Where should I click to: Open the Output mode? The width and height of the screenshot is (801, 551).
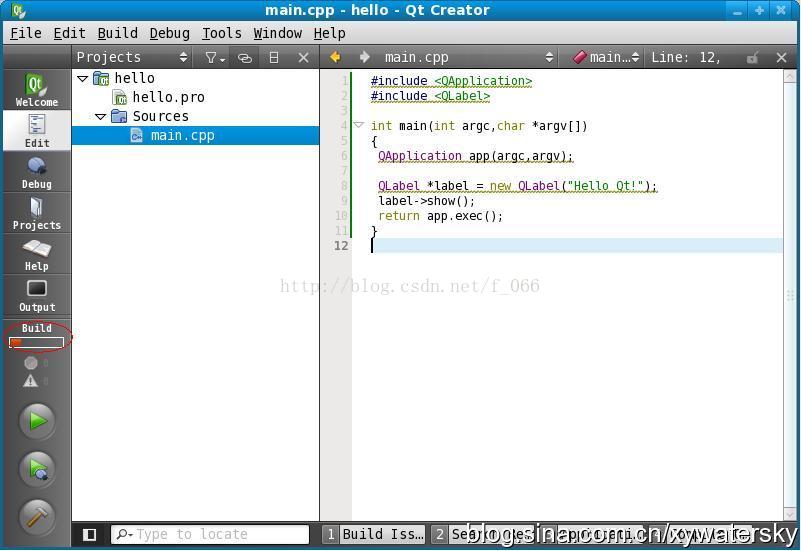tap(36, 295)
